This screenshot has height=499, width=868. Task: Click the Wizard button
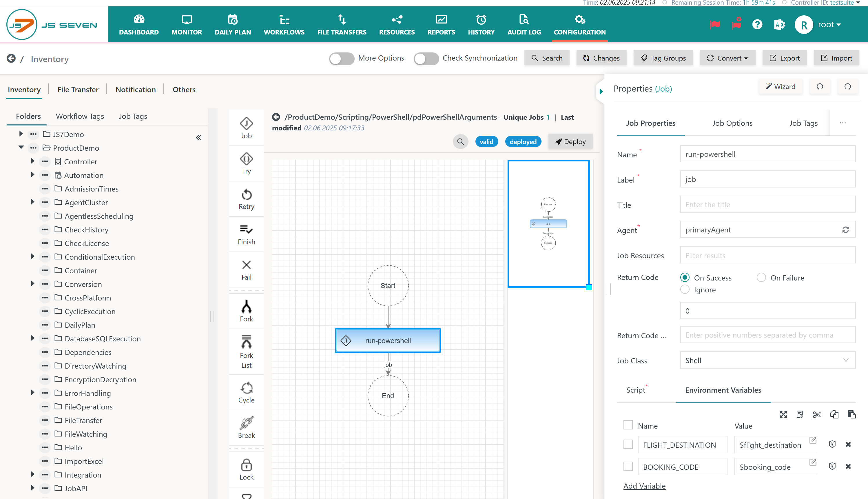pyautogui.click(x=781, y=86)
